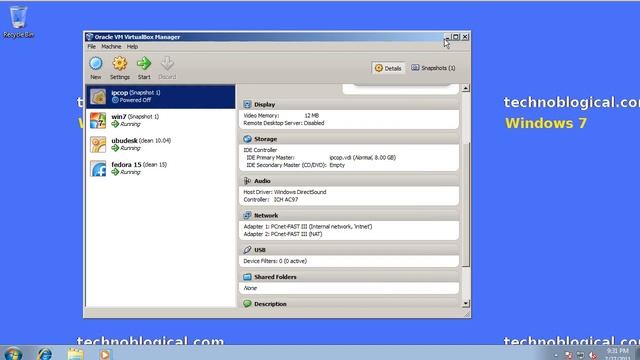Start the selected machine with green arrow
The height and width of the screenshot is (360, 640).
point(144,64)
